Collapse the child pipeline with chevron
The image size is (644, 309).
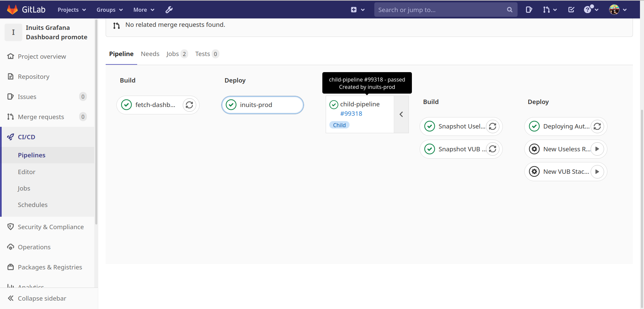401,114
